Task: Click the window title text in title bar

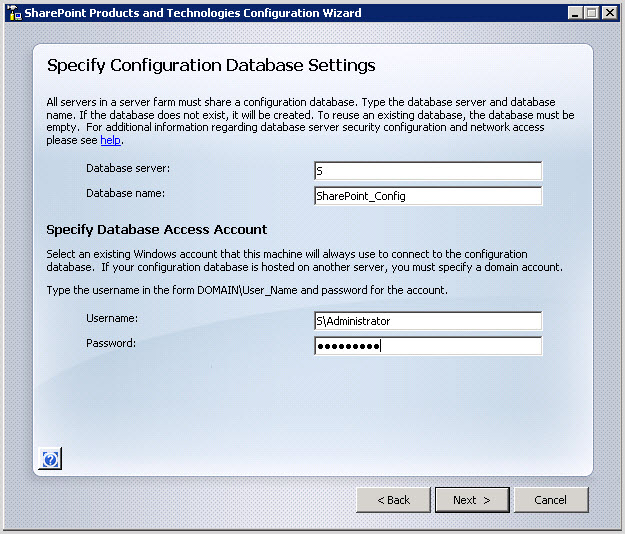Action: tap(193, 13)
